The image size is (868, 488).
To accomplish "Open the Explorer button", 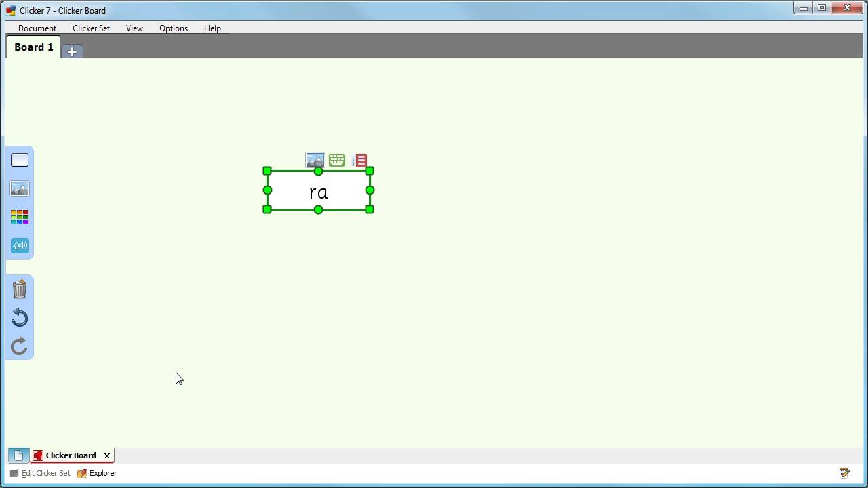I will click(97, 473).
